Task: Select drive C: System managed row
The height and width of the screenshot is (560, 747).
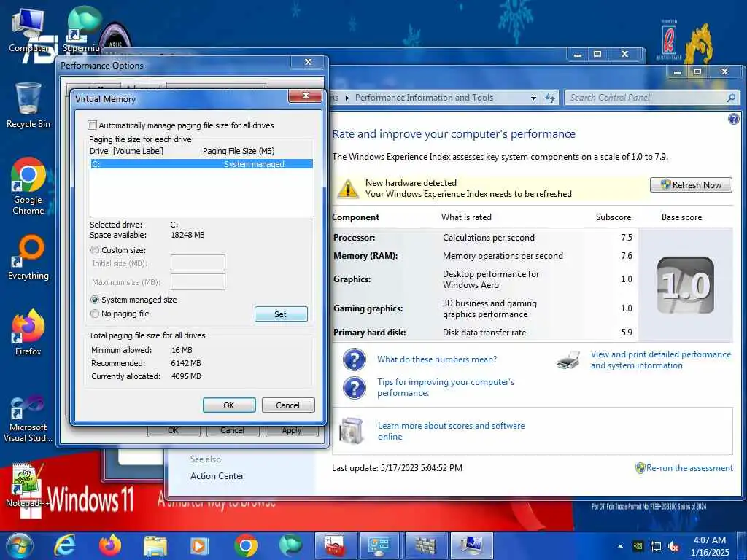Action: [x=201, y=164]
